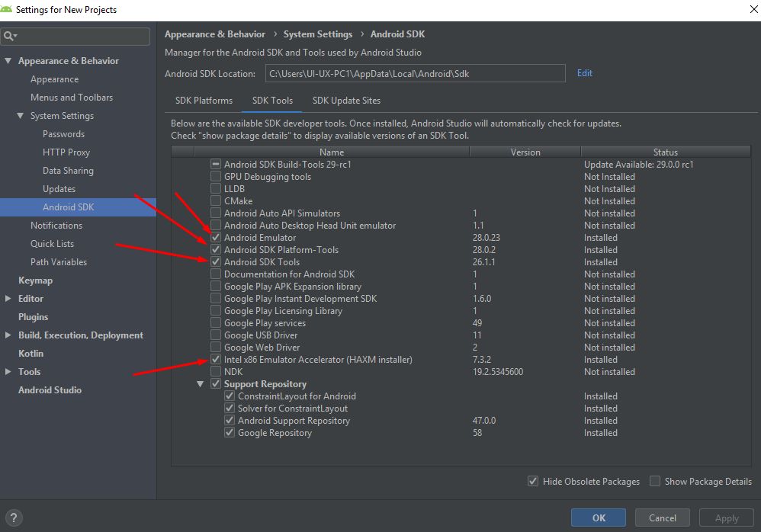Image resolution: width=761 pixels, height=532 pixels.
Task: Click the settings search field
Action: tap(75, 36)
